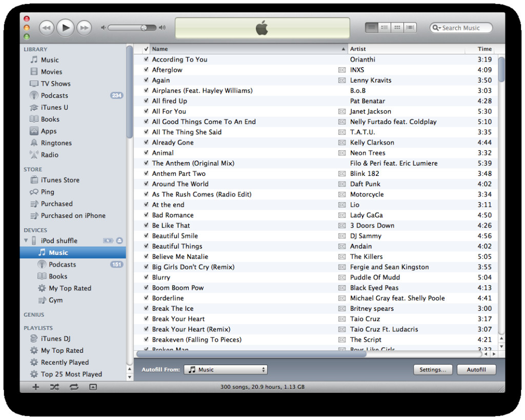Uncheck the song Bad Romance

pyautogui.click(x=146, y=215)
